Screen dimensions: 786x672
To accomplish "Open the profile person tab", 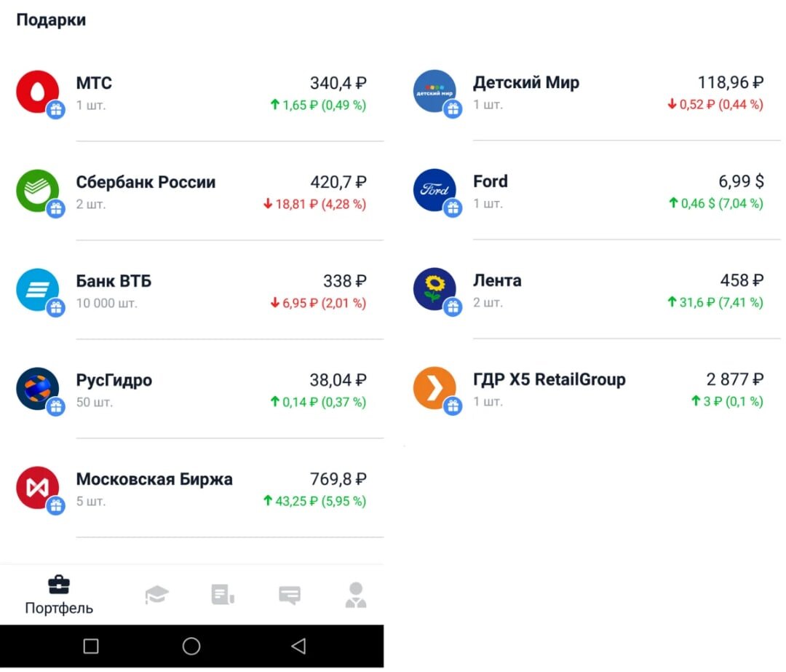I will pyautogui.click(x=356, y=595).
